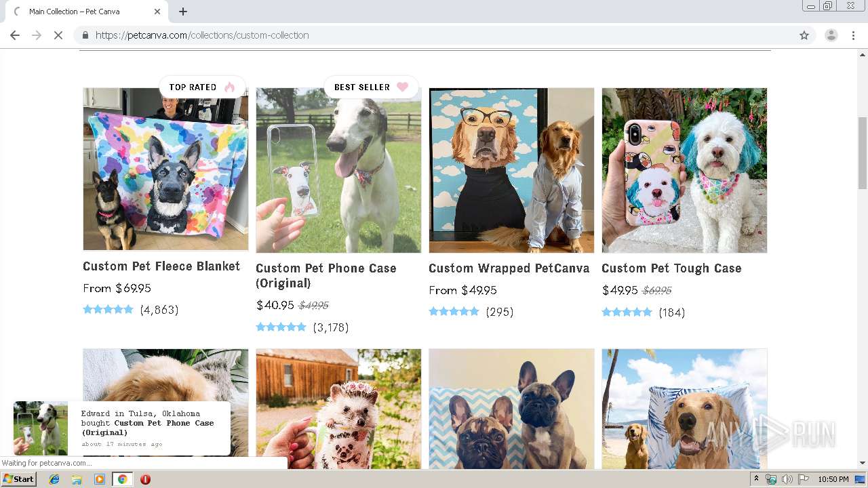Click the (184) review count

(x=672, y=312)
